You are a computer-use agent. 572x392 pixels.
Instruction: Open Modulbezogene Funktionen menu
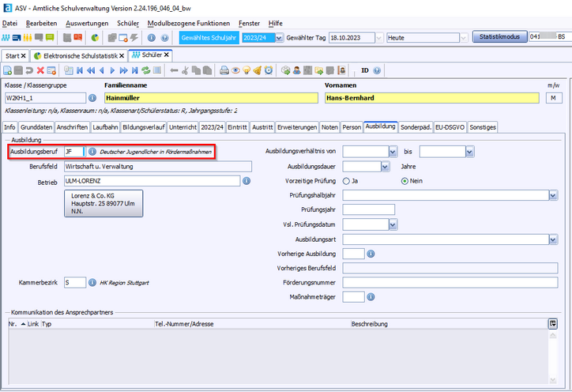point(189,24)
